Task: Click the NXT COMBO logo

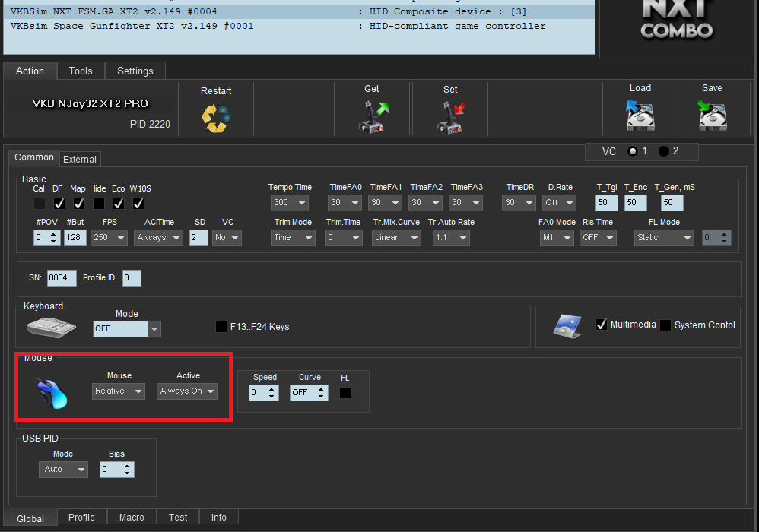Action: [676, 21]
